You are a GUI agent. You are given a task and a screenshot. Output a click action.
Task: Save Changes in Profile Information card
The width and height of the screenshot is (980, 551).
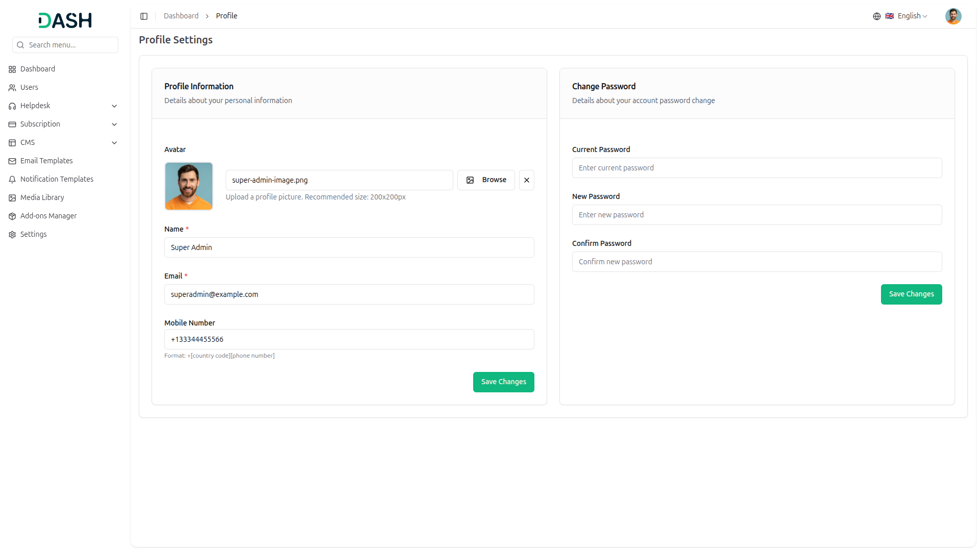click(x=503, y=382)
